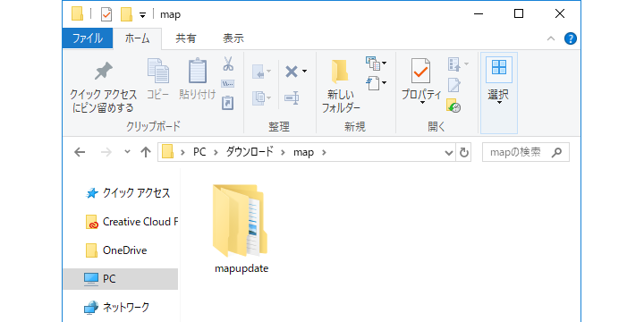
Task: Click the Edit icon in the Open group
Action: click(x=453, y=85)
